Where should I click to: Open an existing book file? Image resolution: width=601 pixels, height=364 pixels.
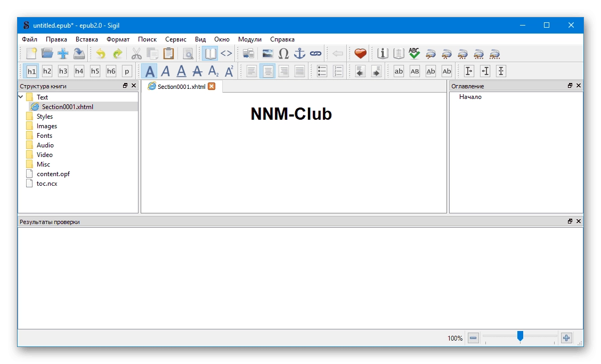pos(47,54)
